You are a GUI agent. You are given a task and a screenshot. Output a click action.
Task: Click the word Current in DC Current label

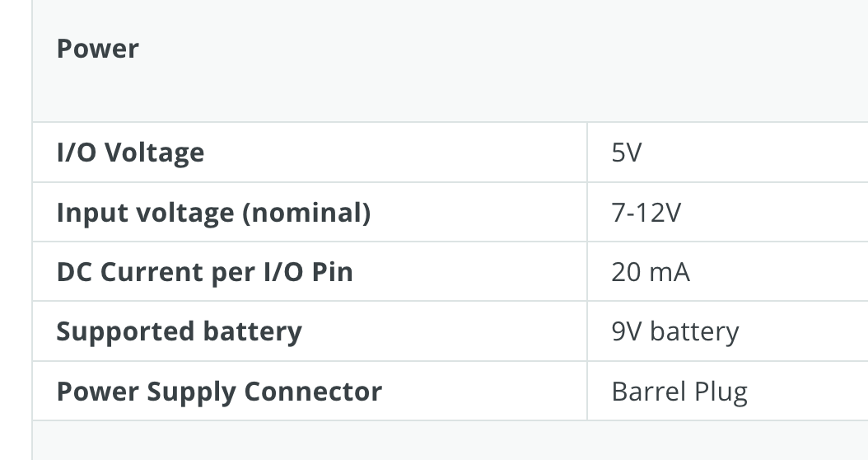[152, 272]
